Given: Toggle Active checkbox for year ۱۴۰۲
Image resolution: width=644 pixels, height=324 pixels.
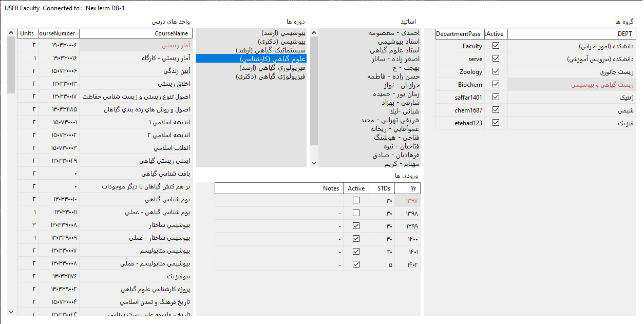Looking at the screenshot, I should point(356,264).
